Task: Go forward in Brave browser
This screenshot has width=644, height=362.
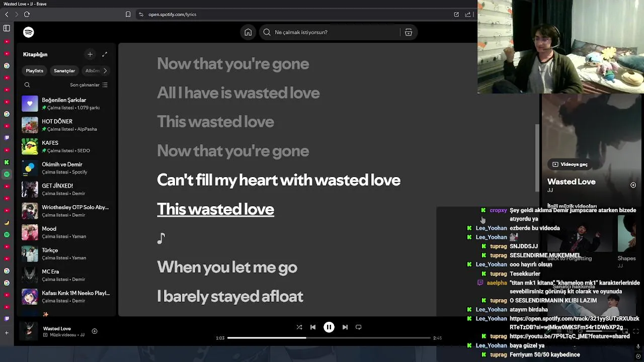Action: click(x=16, y=15)
